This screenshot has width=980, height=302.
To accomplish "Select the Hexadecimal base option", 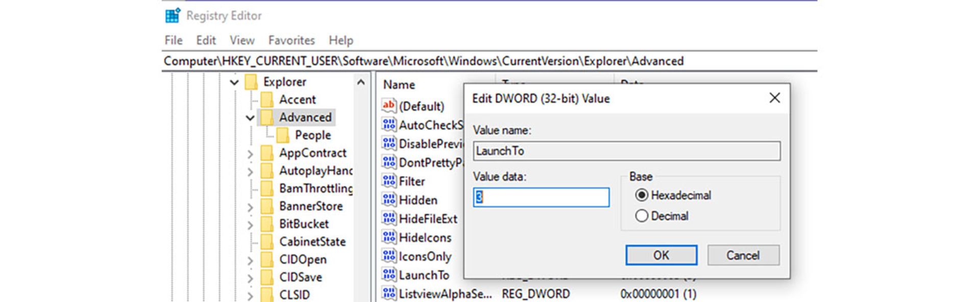I will [x=642, y=195].
